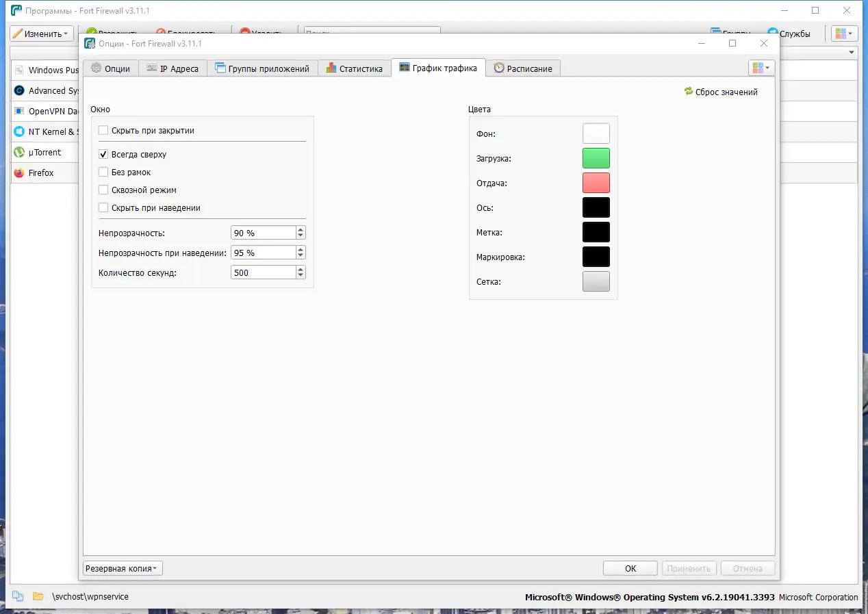Click the Fort Firewall icon in Programs window title
This screenshot has width=868, height=614.
point(16,10)
